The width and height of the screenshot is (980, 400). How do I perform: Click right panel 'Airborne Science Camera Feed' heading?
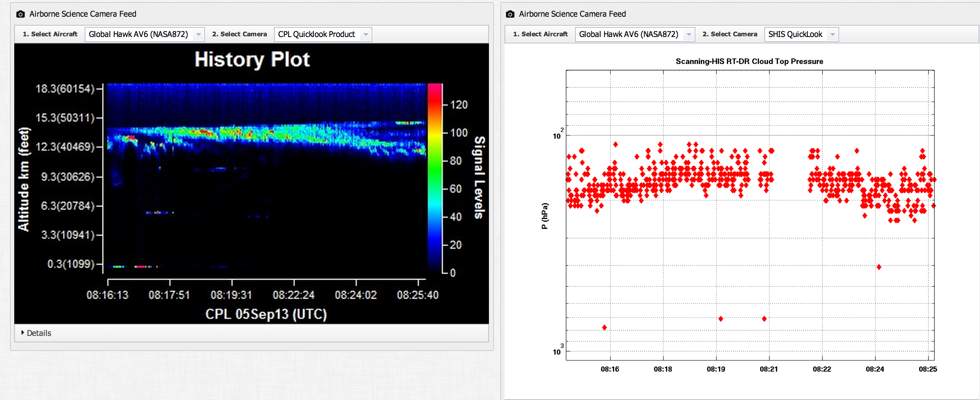572,14
